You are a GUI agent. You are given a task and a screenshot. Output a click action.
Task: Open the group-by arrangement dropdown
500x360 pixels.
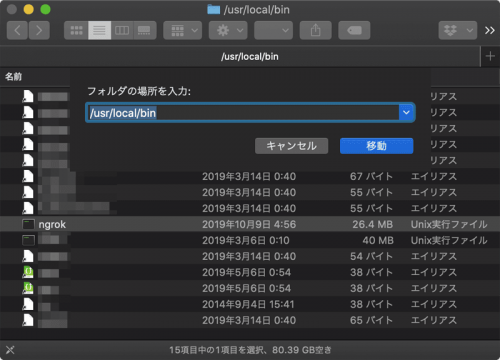pyautogui.click(x=183, y=31)
